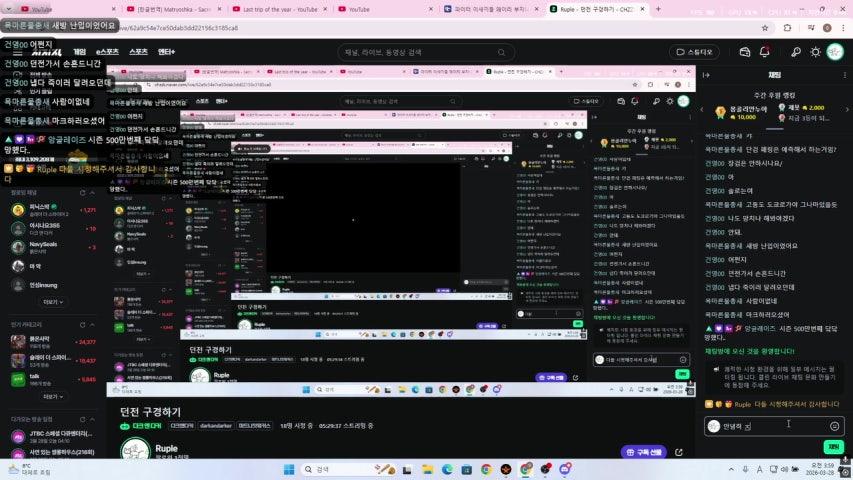853x480 pixels.
Task: Open the 스튜디오 studio button
Action: click(x=694, y=52)
